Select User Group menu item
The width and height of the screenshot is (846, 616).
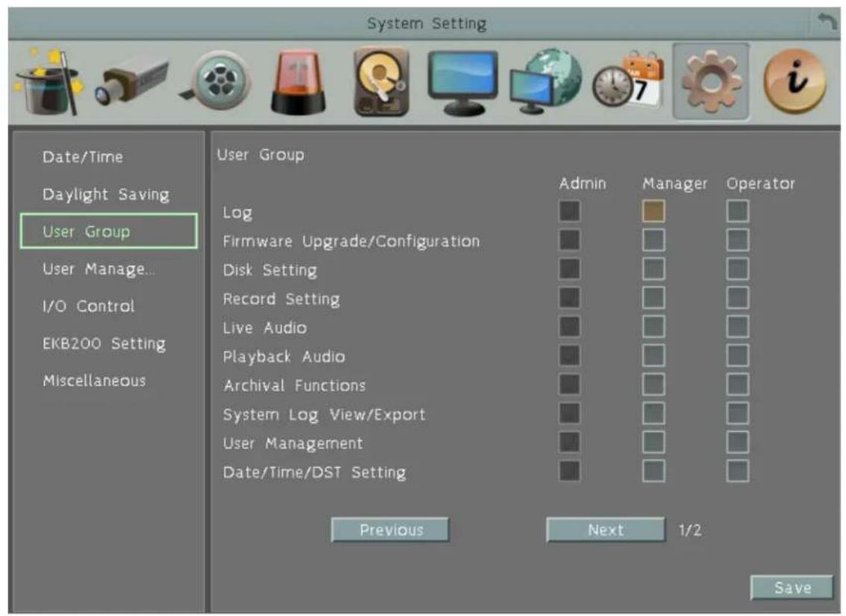108,231
